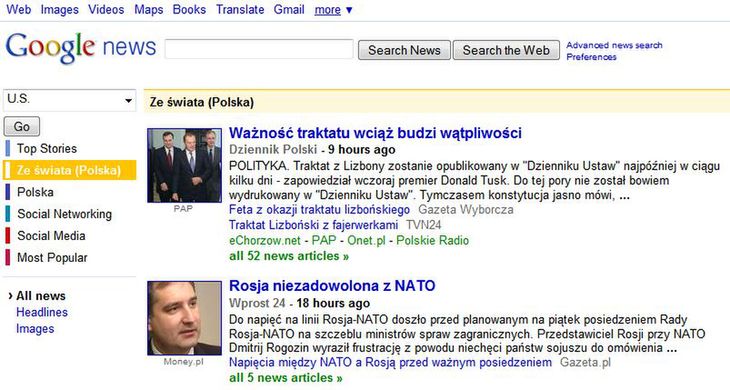Open the Onet.pl source link
The image size is (730, 390).
[x=366, y=240]
